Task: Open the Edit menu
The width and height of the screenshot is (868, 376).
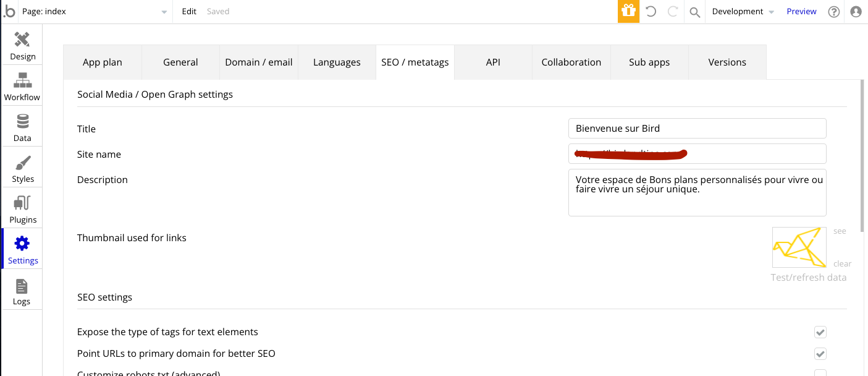Action: 189,11
